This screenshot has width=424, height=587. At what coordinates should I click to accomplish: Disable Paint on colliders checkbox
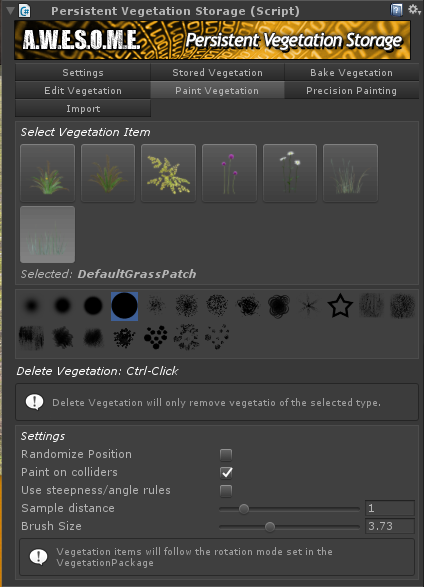pos(226,473)
